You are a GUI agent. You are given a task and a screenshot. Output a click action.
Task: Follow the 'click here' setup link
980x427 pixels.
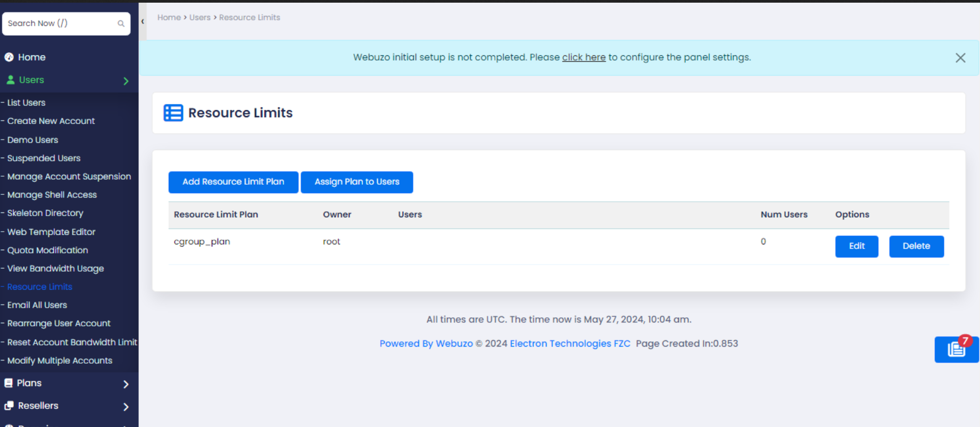coord(584,58)
